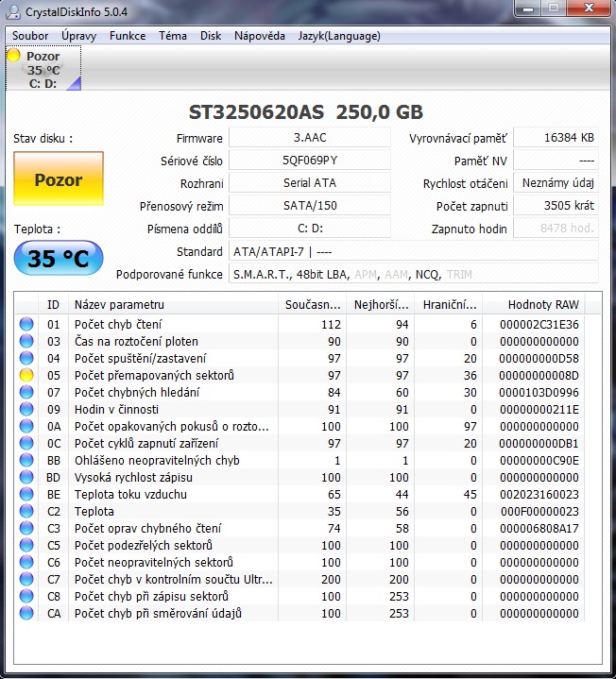The image size is (616, 679).
Task: Click blue status icon for row 07 chybných hledání
Action: [26, 392]
